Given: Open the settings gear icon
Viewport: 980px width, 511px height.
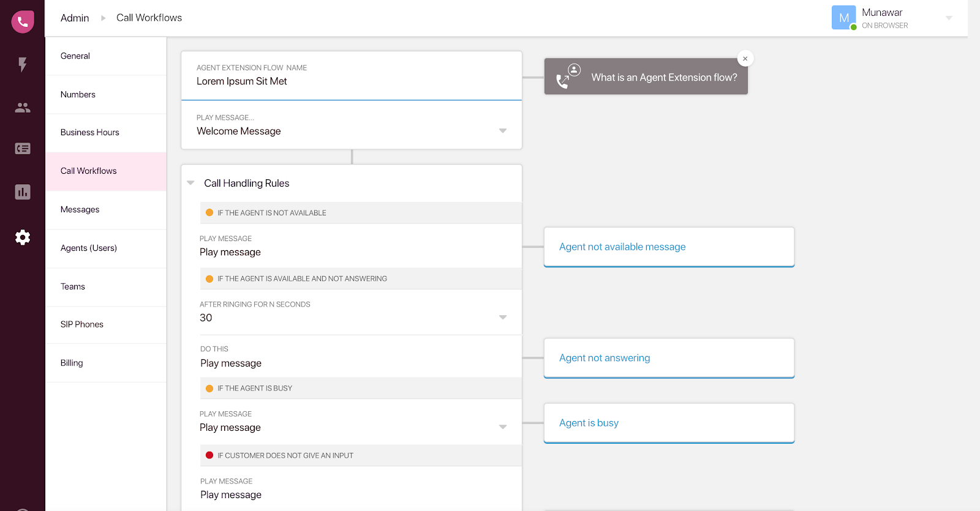Looking at the screenshot, I should (x=23, y=237).
